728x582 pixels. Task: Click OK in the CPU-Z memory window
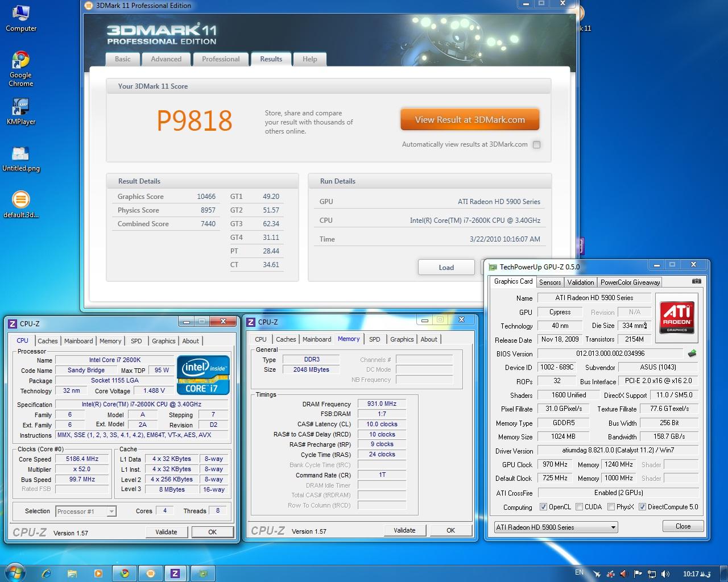(450, 530)
